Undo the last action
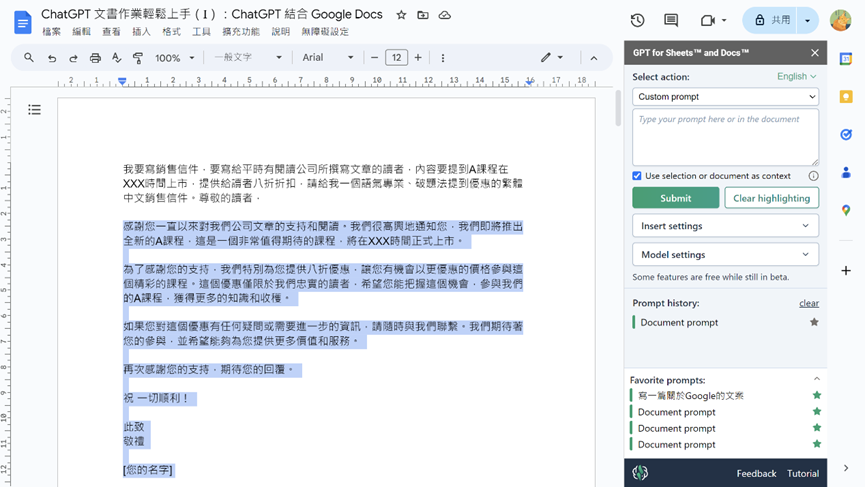The height and width of the screenshot is (487, 865). point(52,58)
